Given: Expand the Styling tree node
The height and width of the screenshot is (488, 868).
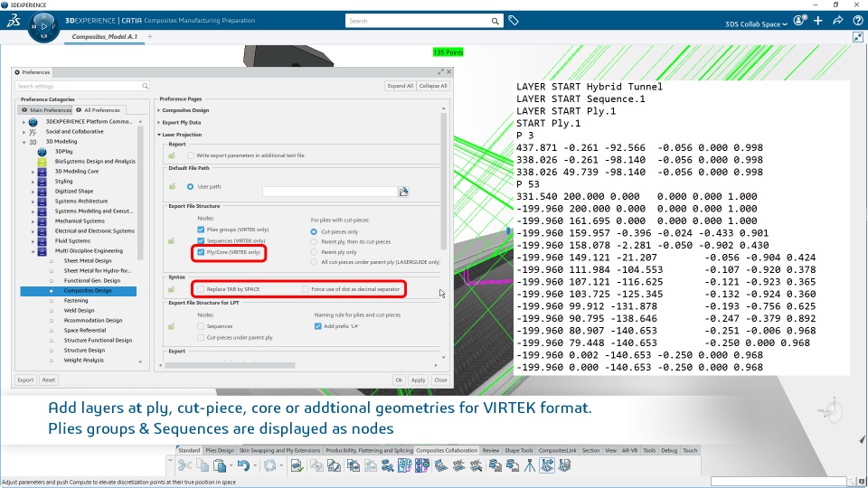Looking at the screenshot, I should coord(33,182).
